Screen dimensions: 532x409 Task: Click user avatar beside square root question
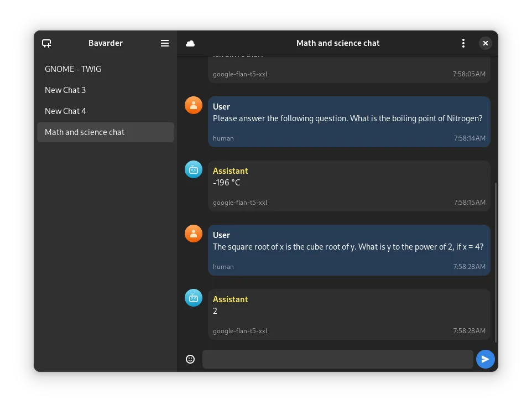[x=194, y=234]
